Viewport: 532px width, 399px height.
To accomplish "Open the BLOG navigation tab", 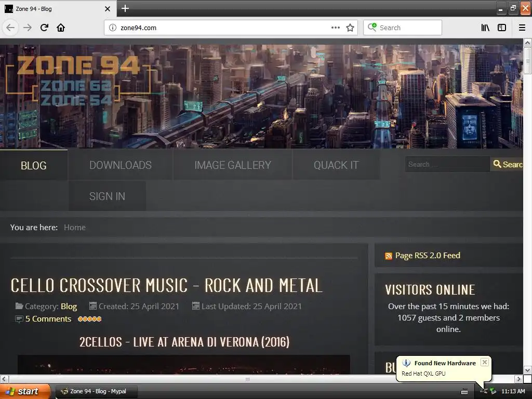I will coord(34,165).
